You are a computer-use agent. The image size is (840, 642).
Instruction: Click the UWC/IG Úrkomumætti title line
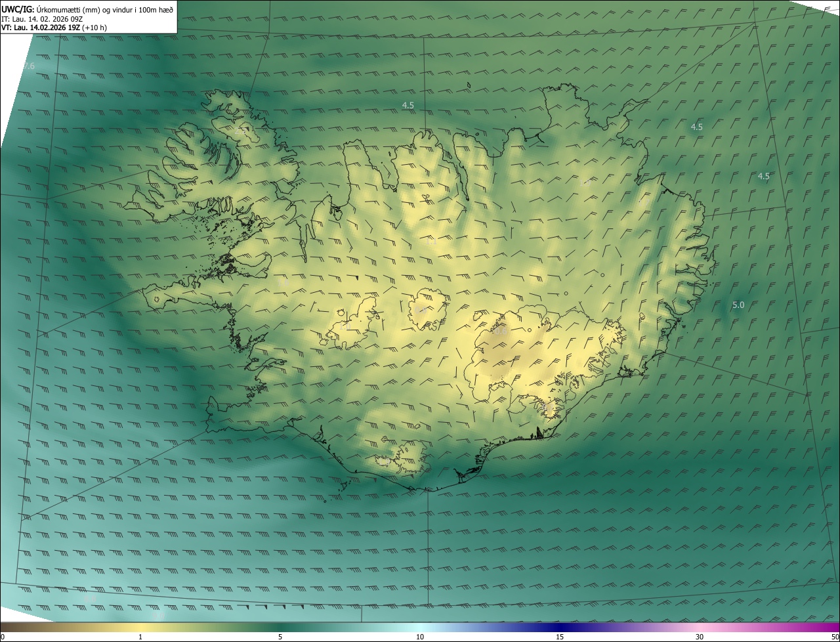(87, 9)
